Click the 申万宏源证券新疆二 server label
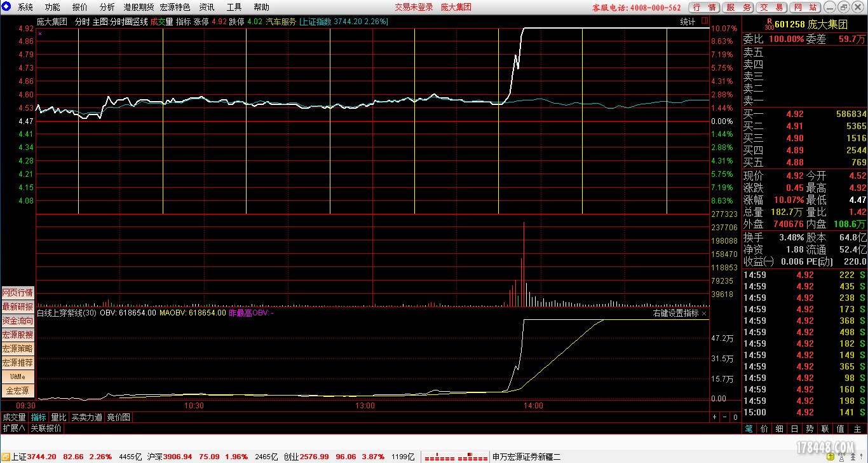868x463 pixels. pos(526,457)
